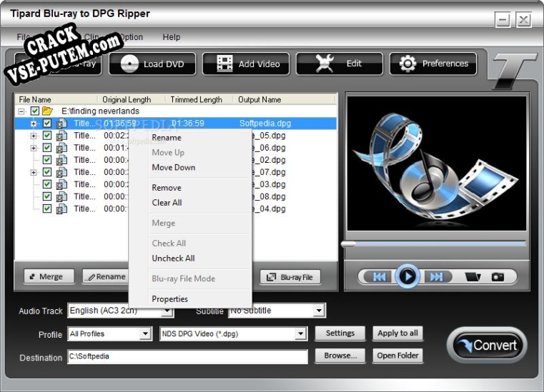Take snapshot with camera icon

(498, 276)
